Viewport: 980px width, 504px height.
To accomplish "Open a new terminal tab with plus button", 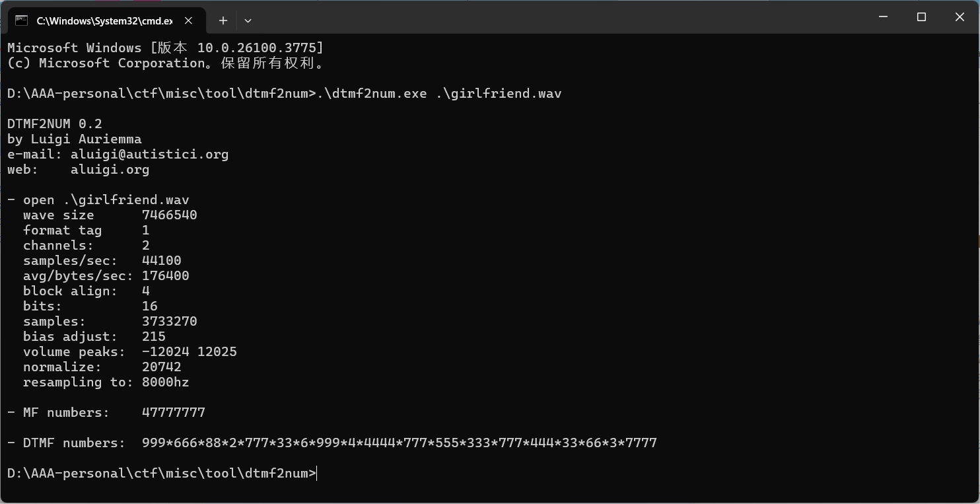I will [223, 20].
